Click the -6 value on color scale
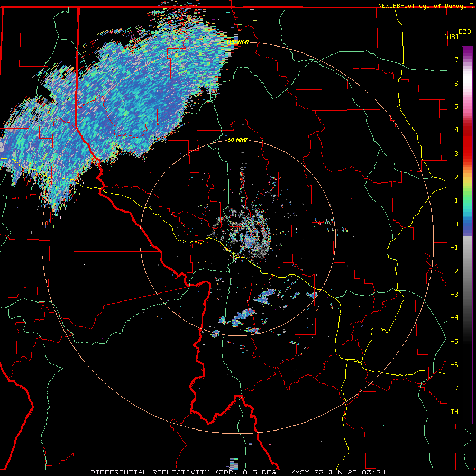This screenshot has height=476, width=476. (454, 365)
